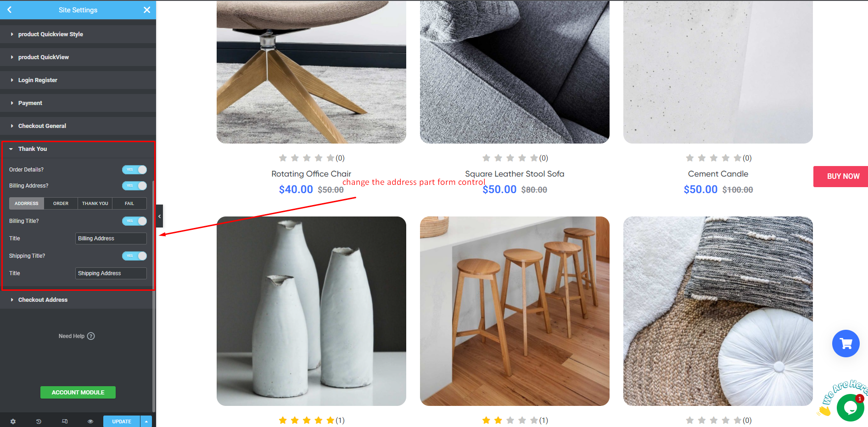Click the Need Help question mark icon
The width and height of the screenshot is (868, 427).
[91, 336]
